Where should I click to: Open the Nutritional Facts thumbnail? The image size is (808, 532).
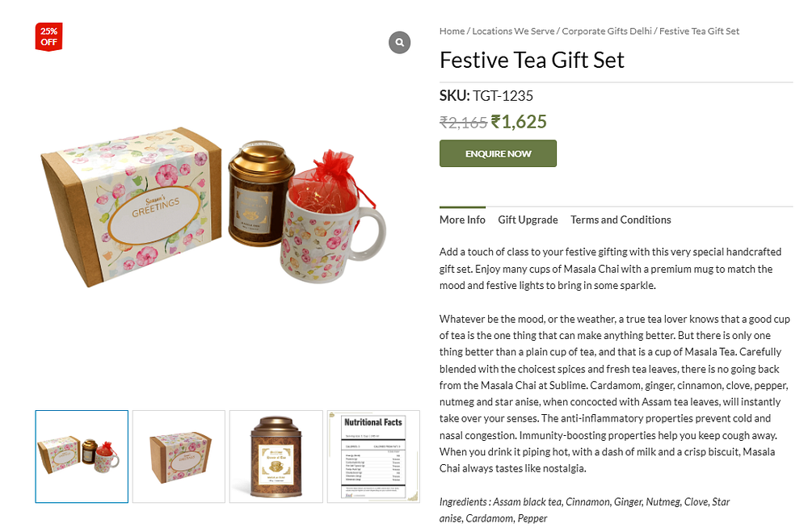pyautogui.click(x=373, y=456)
